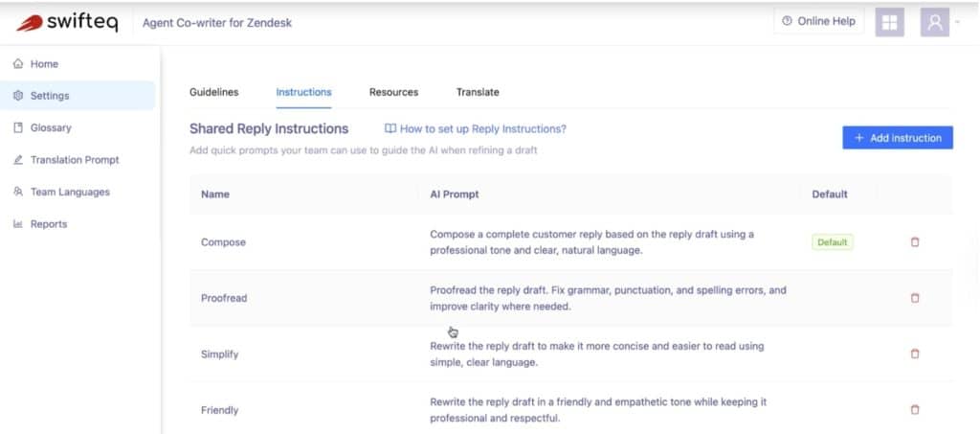980x434 pixels.
Task: Click the Home house icon
Action: (x=18, y=64)
